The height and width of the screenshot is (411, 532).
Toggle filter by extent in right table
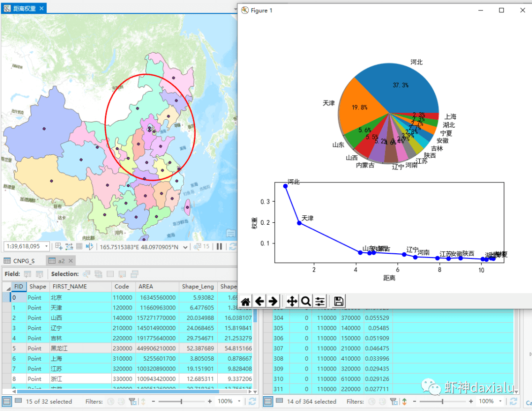coord(394,402)
